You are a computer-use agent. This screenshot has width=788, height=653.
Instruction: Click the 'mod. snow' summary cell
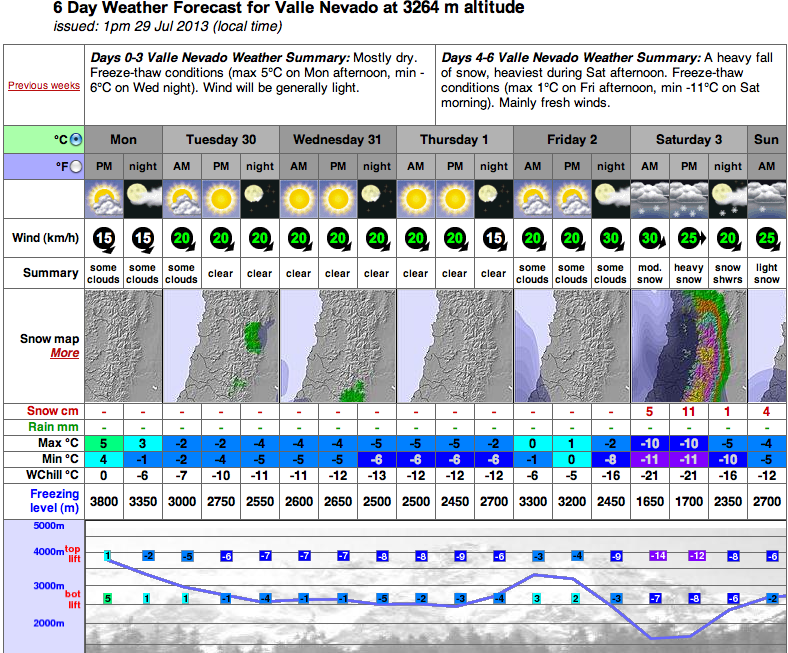tap(650, 273)
